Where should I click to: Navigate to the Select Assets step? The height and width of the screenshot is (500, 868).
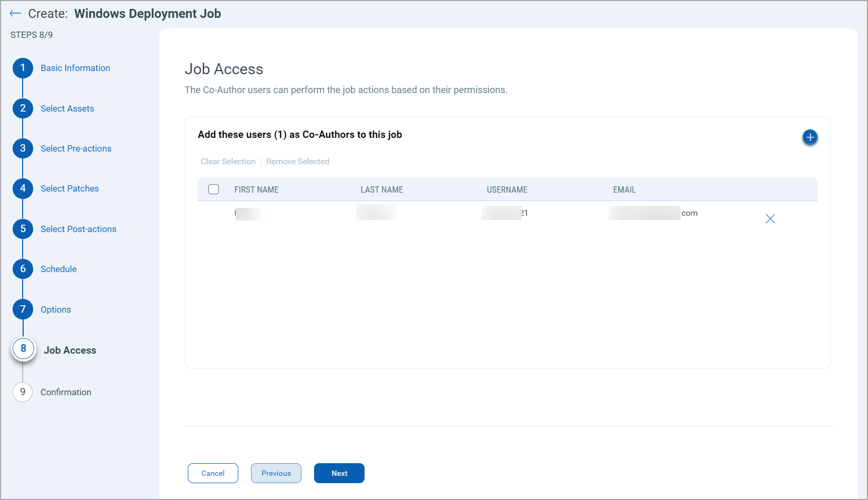point(67,108)
